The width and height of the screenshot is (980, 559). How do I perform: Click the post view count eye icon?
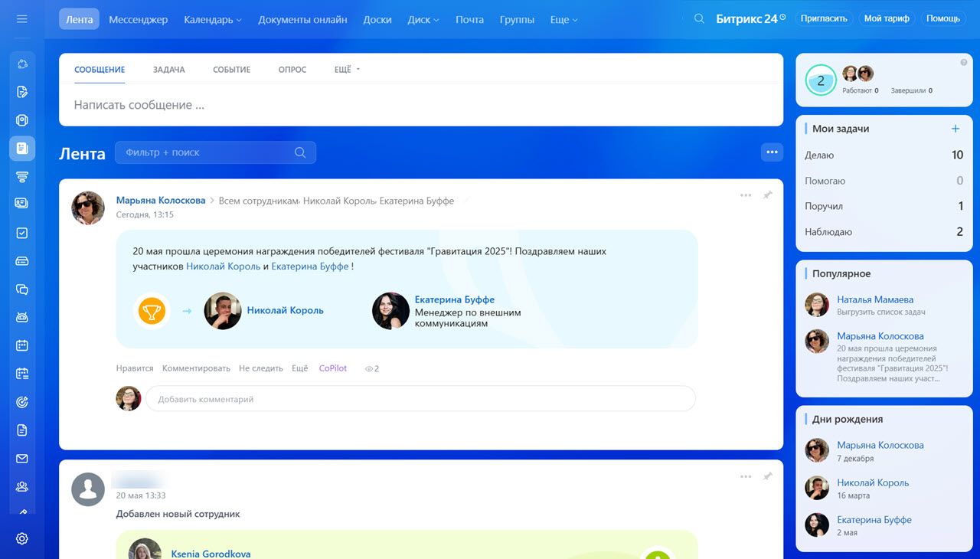pyautogui.click(x=369, y=369)
